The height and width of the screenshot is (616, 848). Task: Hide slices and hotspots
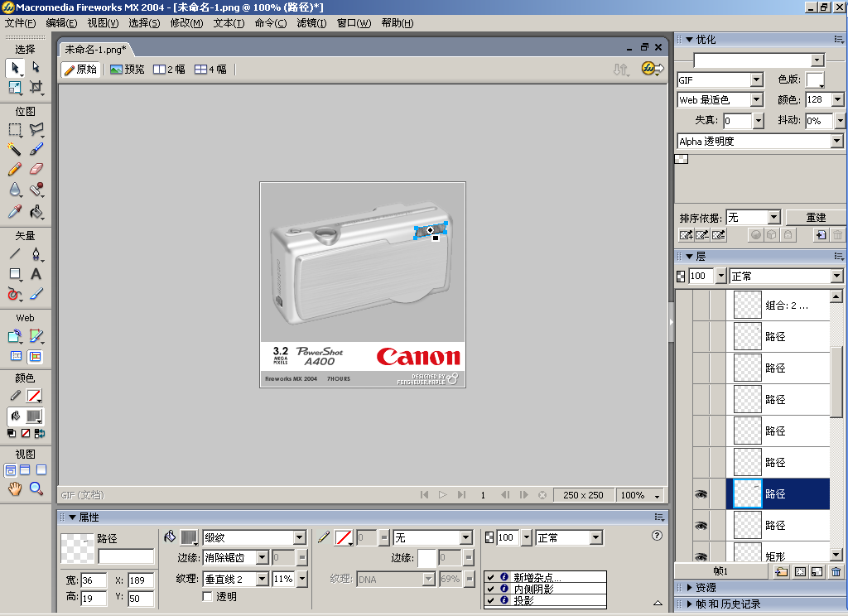17,356
